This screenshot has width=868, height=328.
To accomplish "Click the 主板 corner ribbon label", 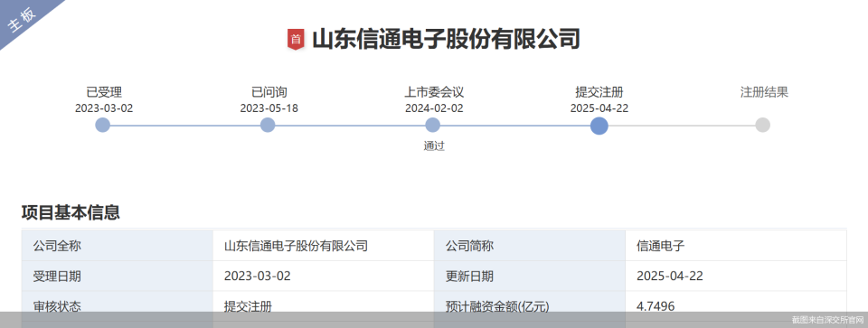I will (x=22, y=20).
